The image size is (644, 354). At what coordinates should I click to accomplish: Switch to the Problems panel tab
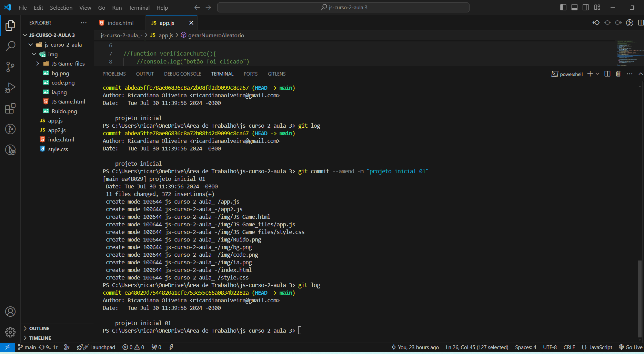coord(114,74)
